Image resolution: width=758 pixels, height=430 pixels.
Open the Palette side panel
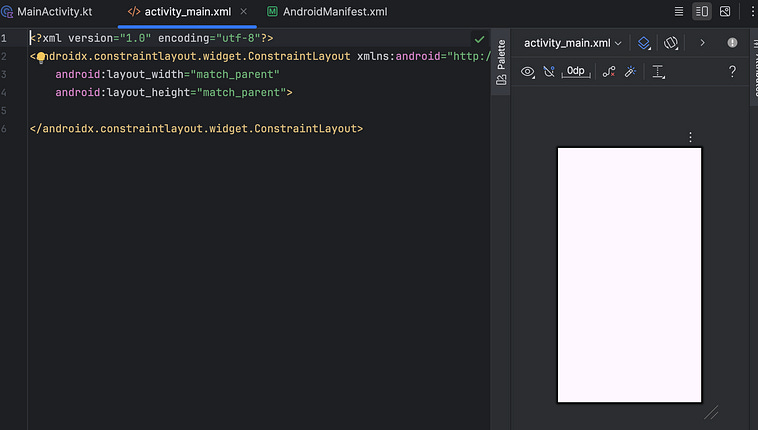pos(501,62)
